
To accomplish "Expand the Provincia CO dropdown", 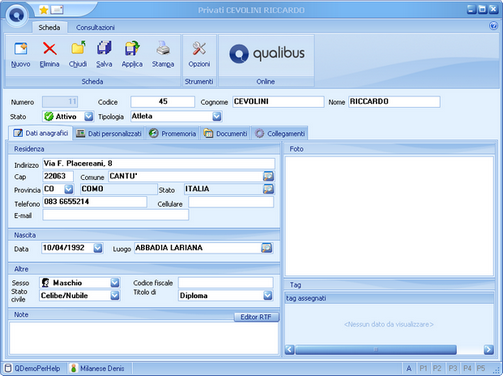I will coord(69,189).
